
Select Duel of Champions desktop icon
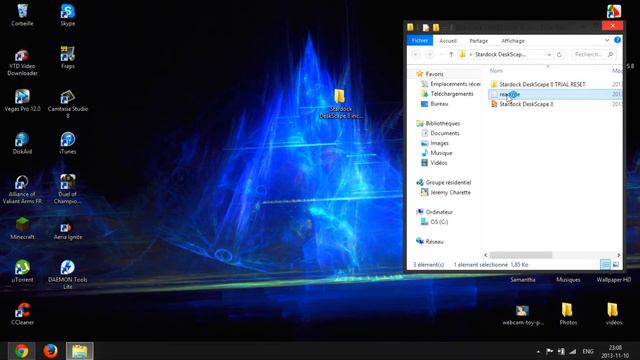click(68, 189)
